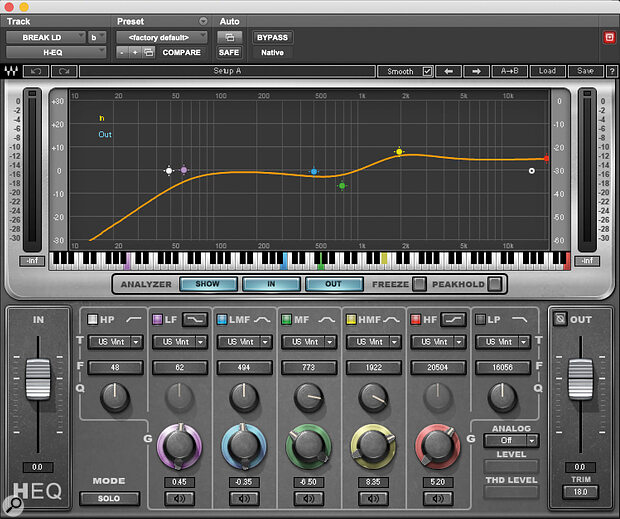Image resolution: width=620 pixels, height=519 pixels.
Task: Open the ANALOG Off dropdown
Action: pos(511,440)
